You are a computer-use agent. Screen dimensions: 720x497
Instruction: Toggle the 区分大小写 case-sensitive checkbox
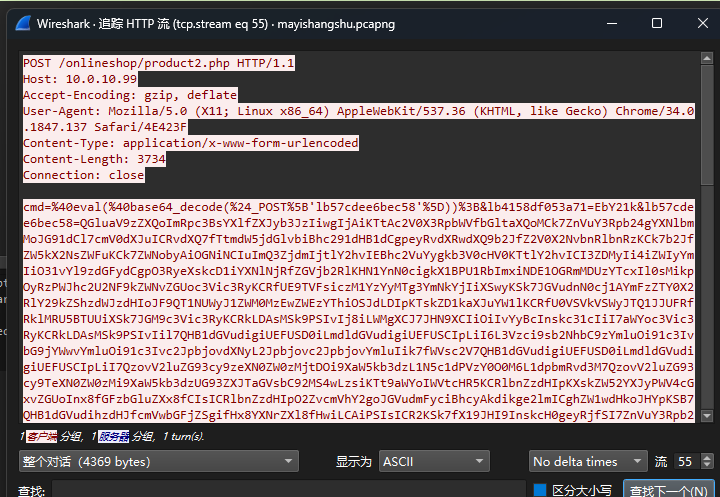tap(540, 490)
